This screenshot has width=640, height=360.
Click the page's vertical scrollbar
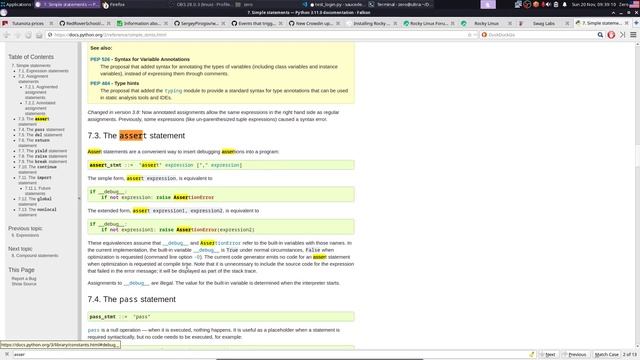[637, 195]
